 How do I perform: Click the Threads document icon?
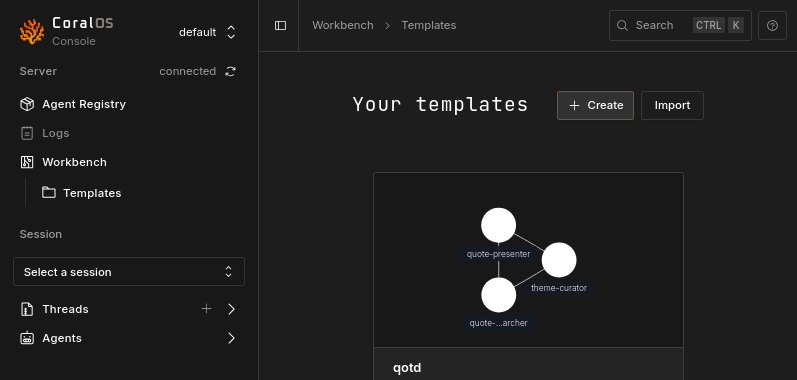pyautogui.click(x=26, y=309)
